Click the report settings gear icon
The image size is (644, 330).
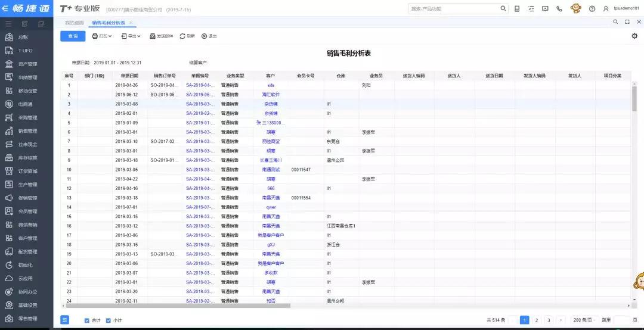click(x=634, y=36)
